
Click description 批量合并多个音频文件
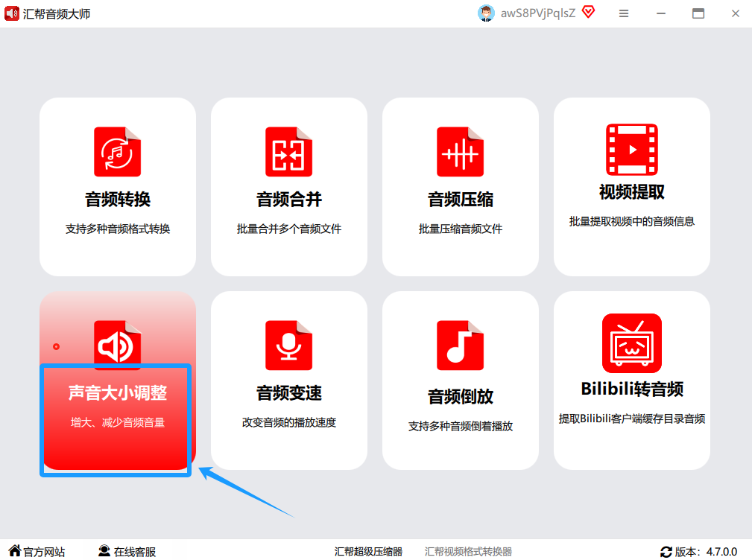pyautogui.click(x=288, y=229)
